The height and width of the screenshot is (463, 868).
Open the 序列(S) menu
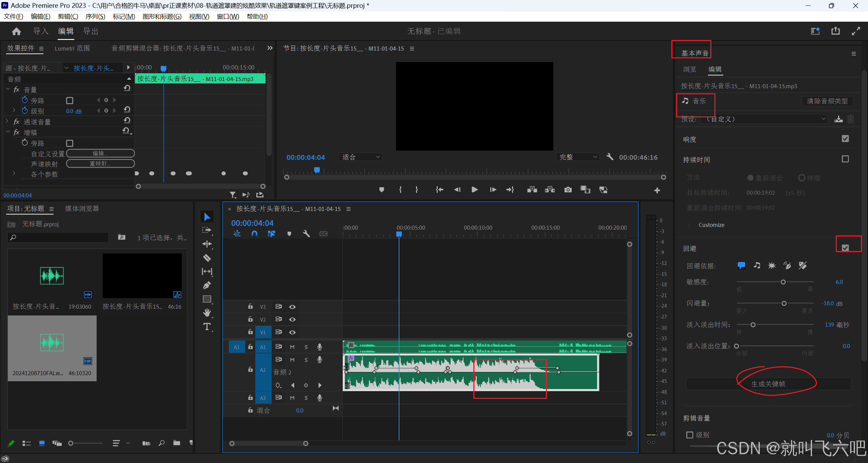[x=95, y=16]
